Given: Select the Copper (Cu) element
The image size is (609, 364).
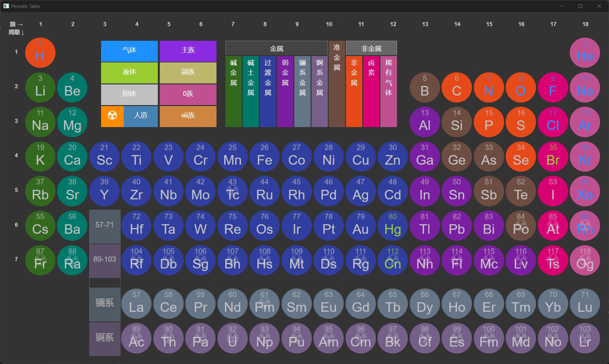Looking at the screenshot, I should (x=361, y=157).
